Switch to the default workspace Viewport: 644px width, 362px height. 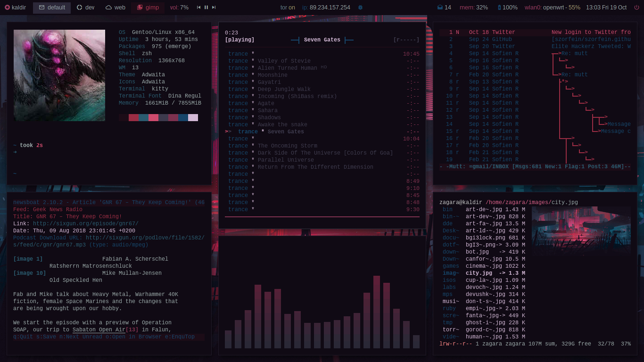click(x=52, y=8)
